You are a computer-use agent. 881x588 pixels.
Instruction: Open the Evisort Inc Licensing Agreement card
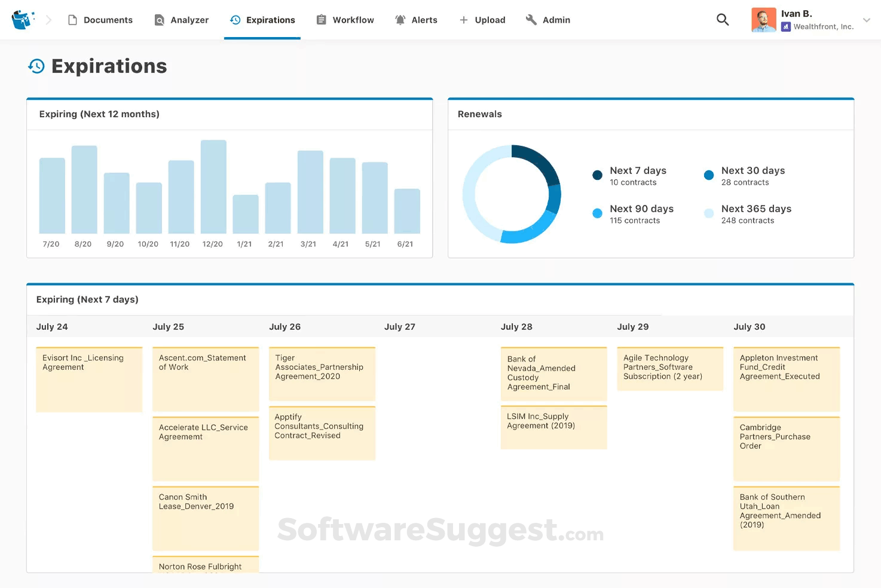coord(88,378)
